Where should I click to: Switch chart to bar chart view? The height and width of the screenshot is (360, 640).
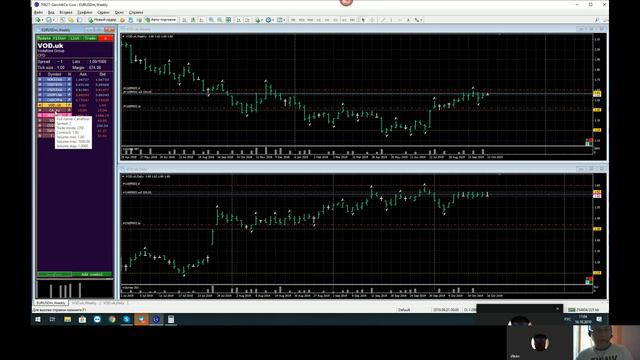(184, 20)
